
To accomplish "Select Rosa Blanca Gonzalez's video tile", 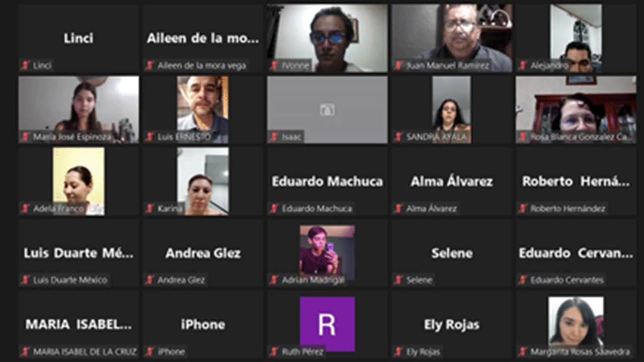I will coord(576,110).
